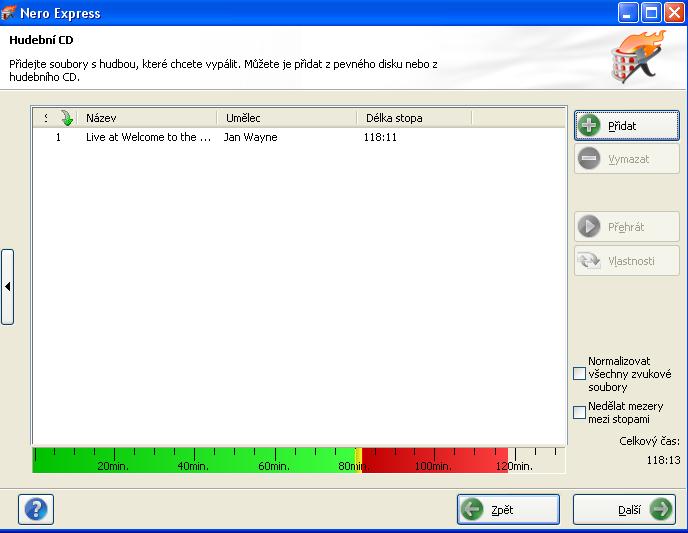This screenshot has height=533, width=688.
Task: Click artist cell 'Jan Wayne'
Action: [251, 137]
